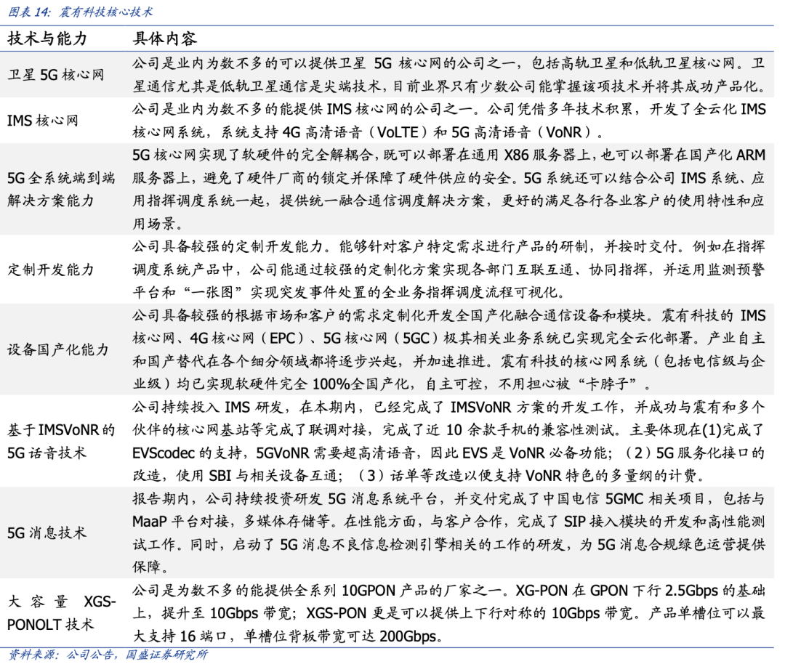The image size is (785, 672).
Task: Click the paragraph mentioning 中国电信 5GMC and MaaP
Action: 448,533
